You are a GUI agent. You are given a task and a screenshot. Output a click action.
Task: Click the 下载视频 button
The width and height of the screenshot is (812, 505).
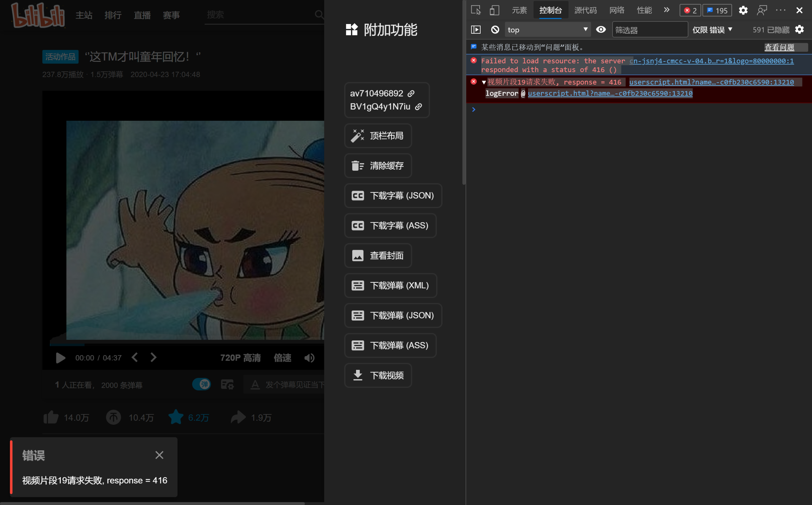[x=378, y=375]
